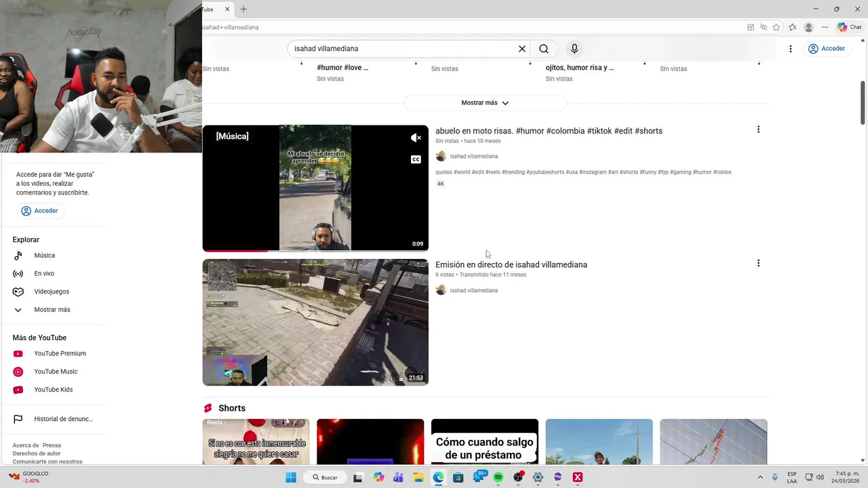Expand results with Mostrar más button
The image size is (868, 488).
coord(485,103)
